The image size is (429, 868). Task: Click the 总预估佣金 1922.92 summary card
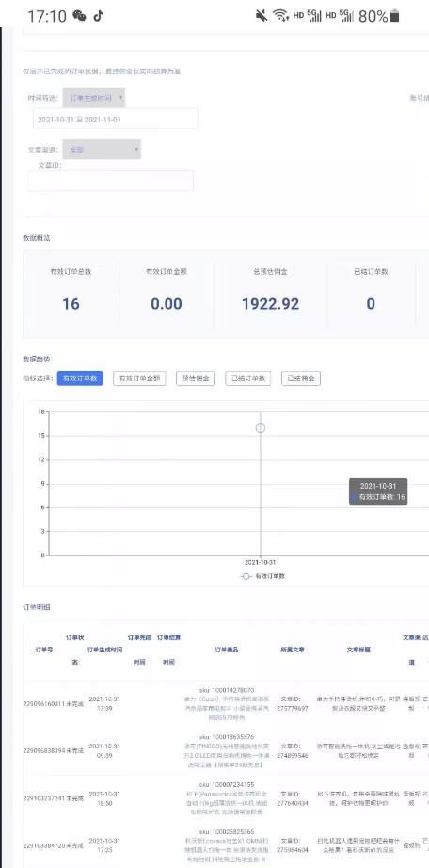point(271,294)
